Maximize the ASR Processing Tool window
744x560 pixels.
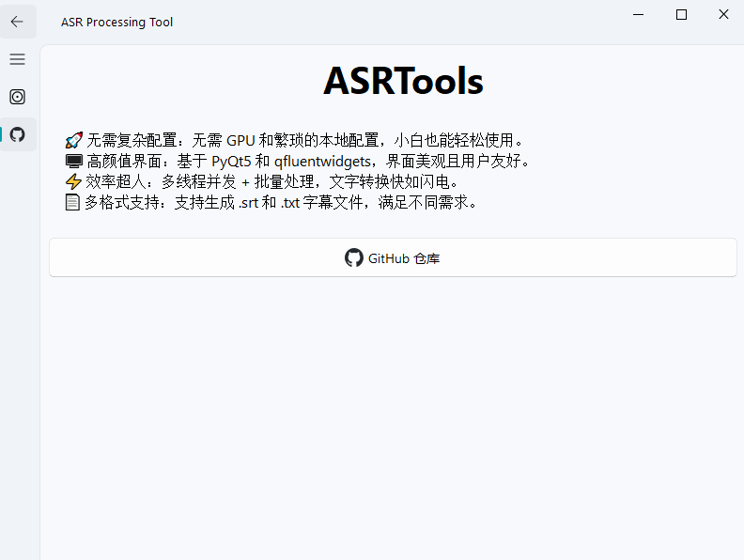click(x=682, y=14)
